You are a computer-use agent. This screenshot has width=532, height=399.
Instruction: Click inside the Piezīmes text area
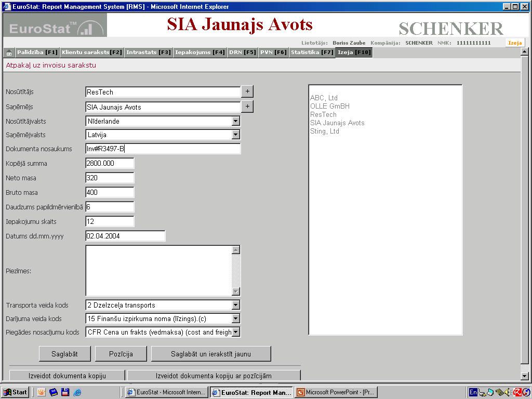(158, 271)
